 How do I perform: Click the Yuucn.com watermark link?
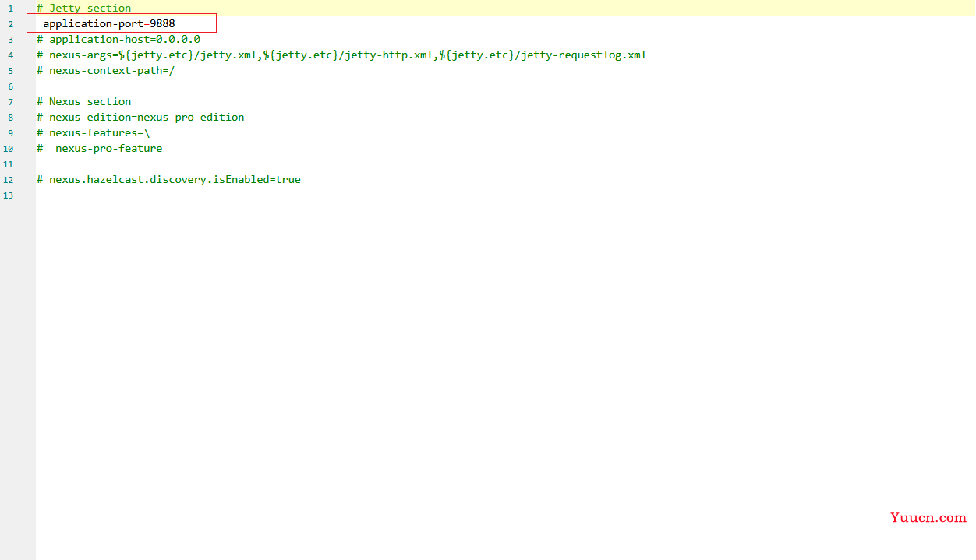928,517
